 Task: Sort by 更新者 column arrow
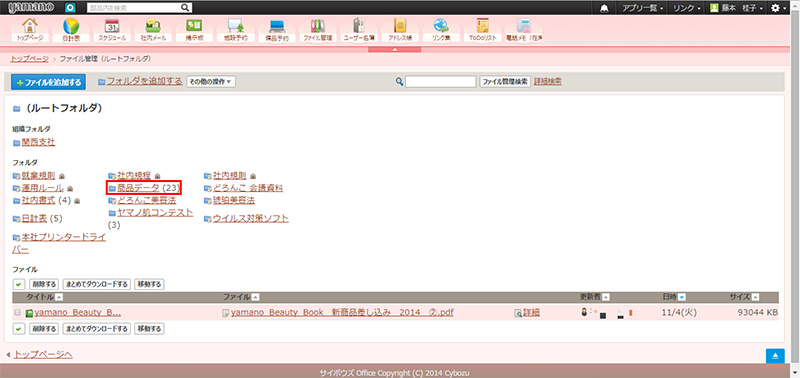point(606,297)
